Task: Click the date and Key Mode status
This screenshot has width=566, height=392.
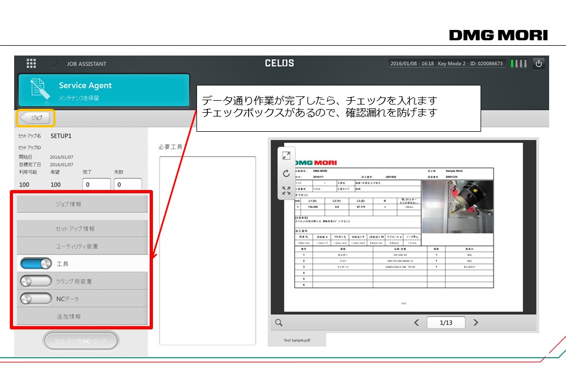Action: [x=446, y=64]
